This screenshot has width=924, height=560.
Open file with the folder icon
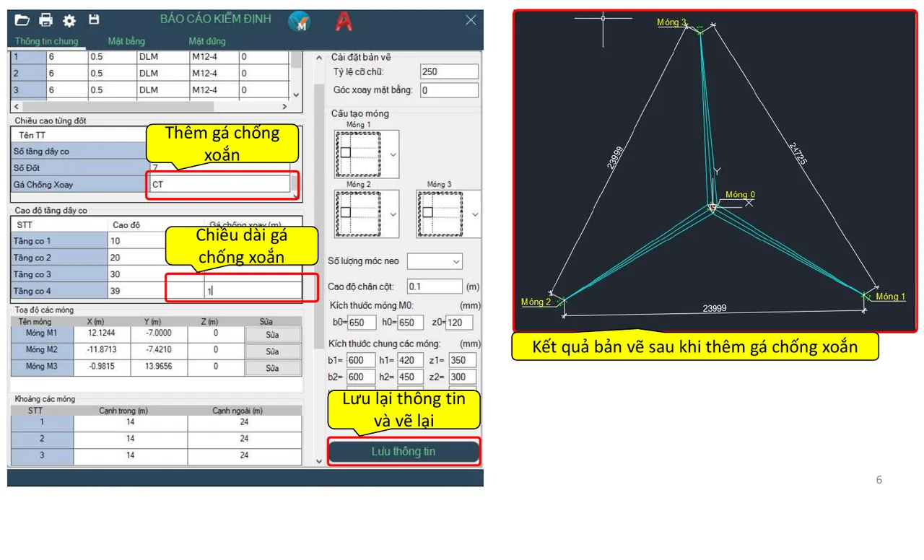(22, 20)
